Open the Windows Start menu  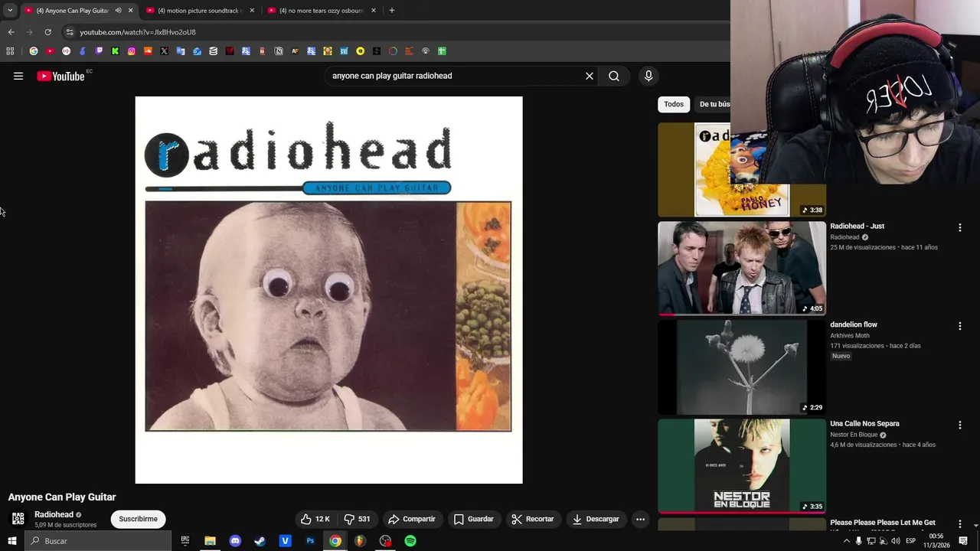tap(12, 541)
